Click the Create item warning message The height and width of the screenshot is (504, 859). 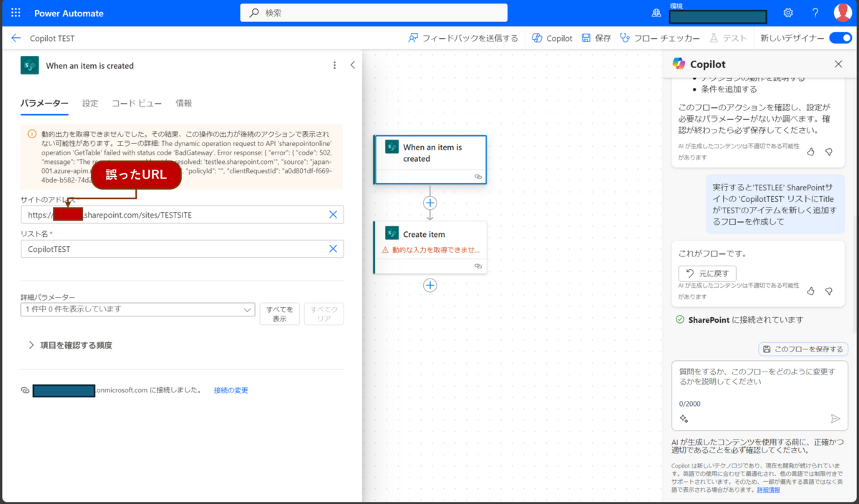pyautogui.click(x=430, y=250)
